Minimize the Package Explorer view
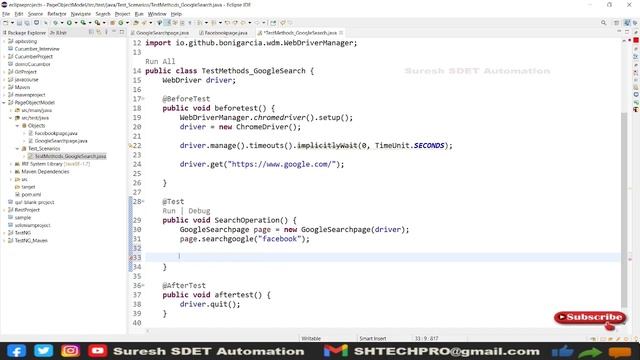The height and width of the screenshot is (360, 640). (x=114, y=32)
